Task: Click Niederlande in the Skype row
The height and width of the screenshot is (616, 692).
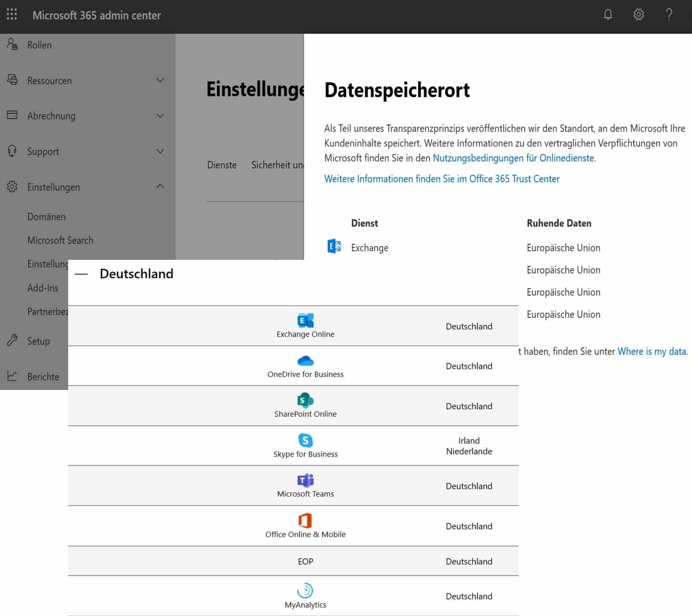Action: pos(469,452)
